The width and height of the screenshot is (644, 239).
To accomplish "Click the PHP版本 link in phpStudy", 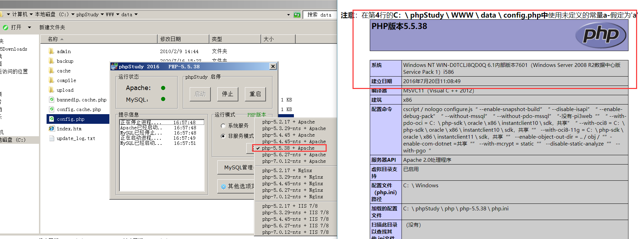I will (x=257, y=114).
